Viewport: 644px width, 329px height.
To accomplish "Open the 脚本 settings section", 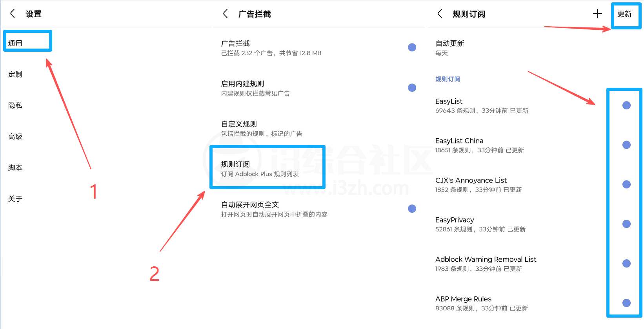I will click(16, 168).
